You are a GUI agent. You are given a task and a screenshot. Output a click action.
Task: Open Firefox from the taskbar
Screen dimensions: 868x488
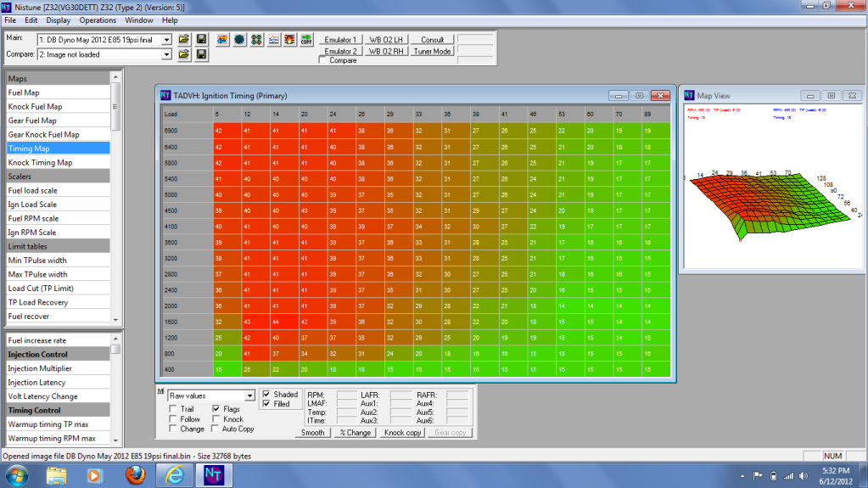point(135,474)
